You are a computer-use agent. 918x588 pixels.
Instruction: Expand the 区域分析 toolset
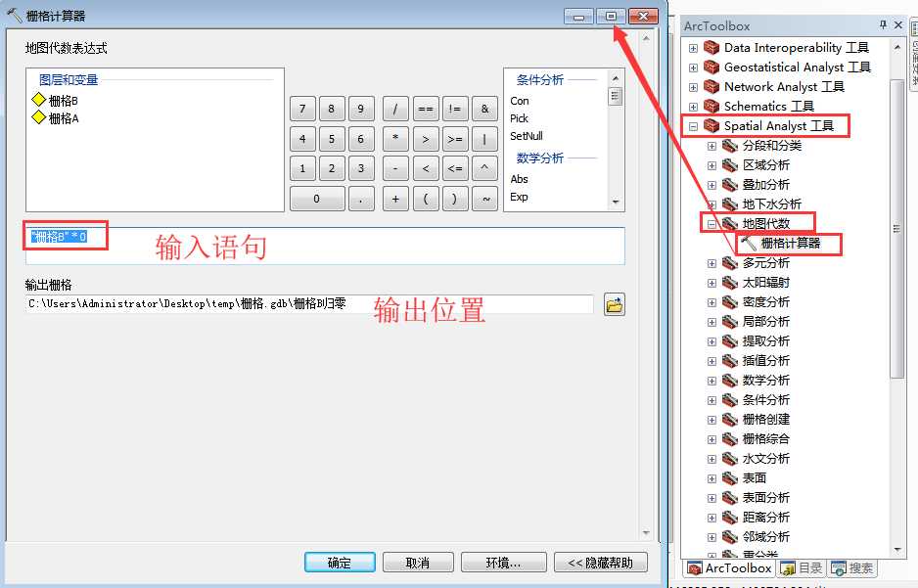pos(711,165)
